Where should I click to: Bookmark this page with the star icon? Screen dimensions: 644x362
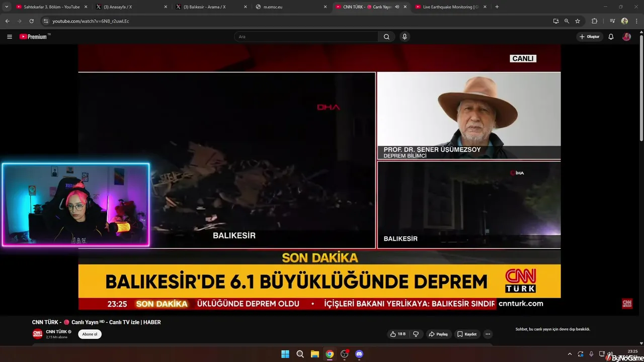click(578, 21)
